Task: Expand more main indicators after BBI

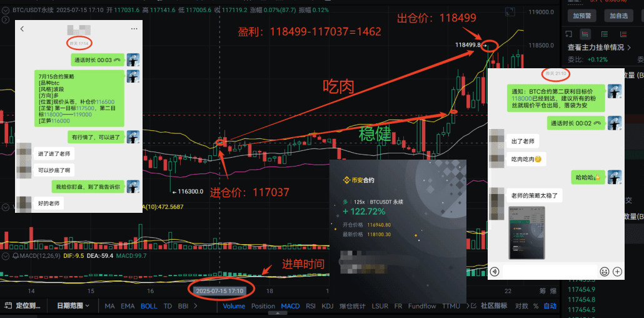Action: (x=195, y=306)
